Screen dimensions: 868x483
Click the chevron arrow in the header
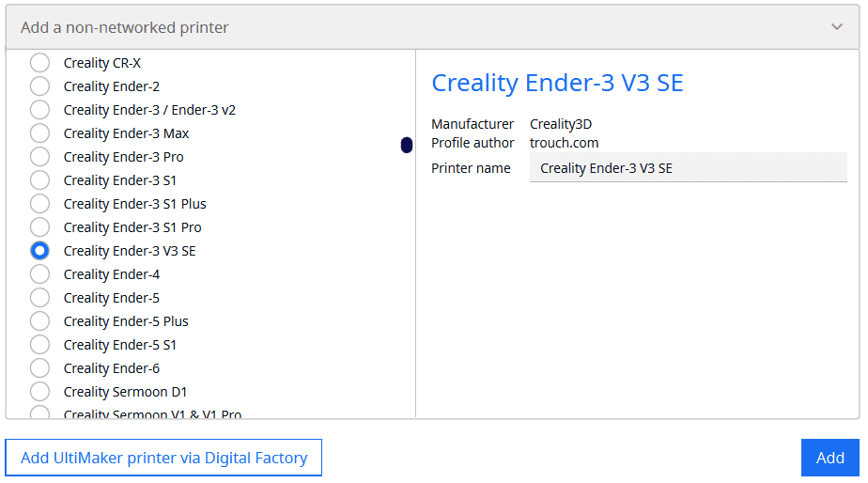pos(837,27)
